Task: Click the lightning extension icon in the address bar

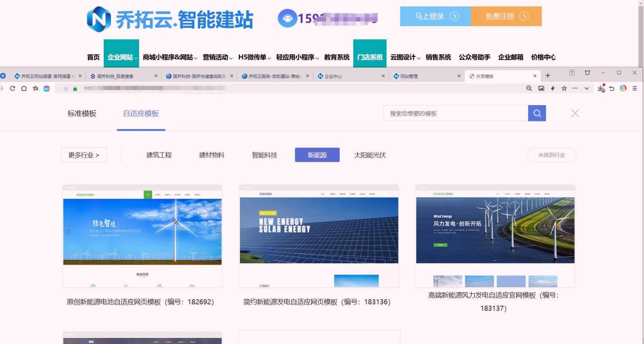Action: point(553,88)
